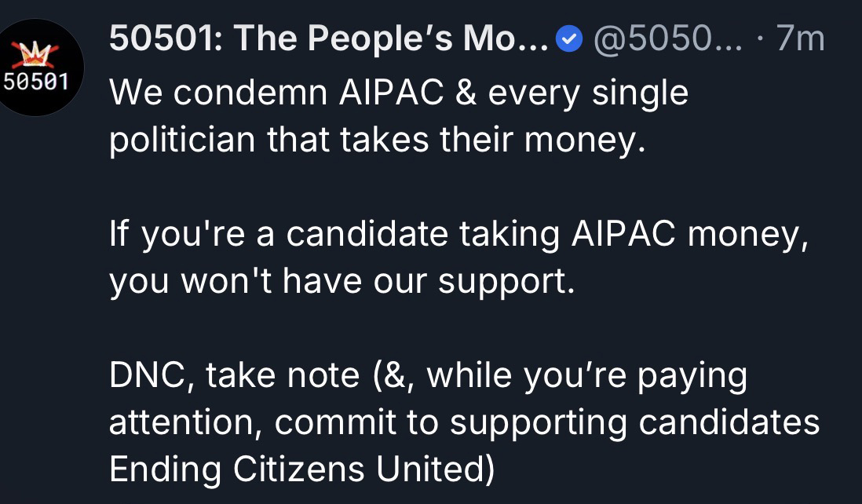Click the 50501 number inside the avatar
Viewport: 862px width, 504px height.
coord(36,81)
